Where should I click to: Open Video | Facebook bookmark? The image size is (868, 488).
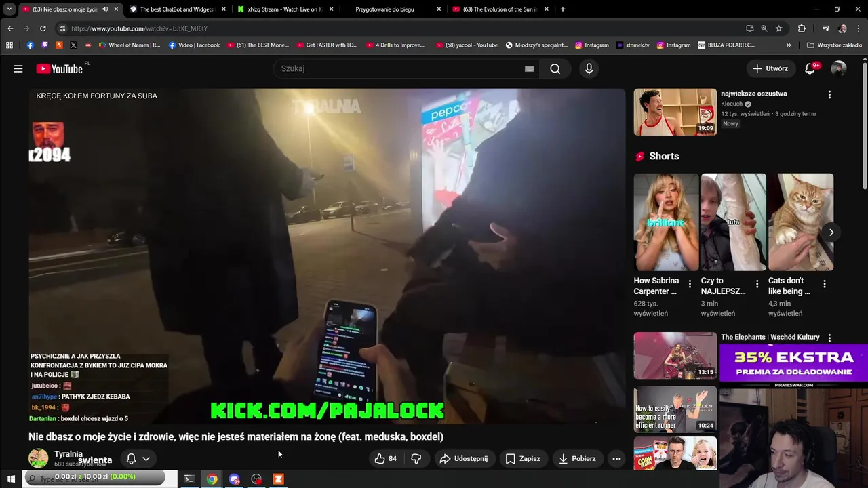tap(194, 45)
